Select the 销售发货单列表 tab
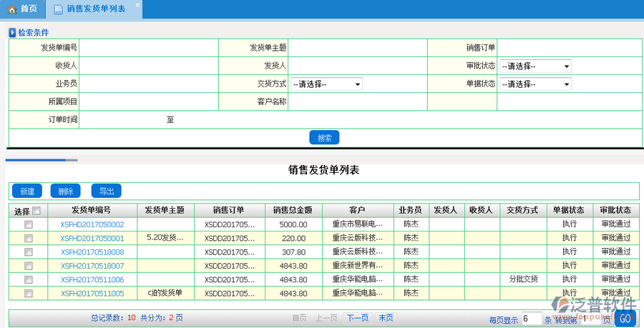This screenshot has height=328, width=644. (95, 9)
